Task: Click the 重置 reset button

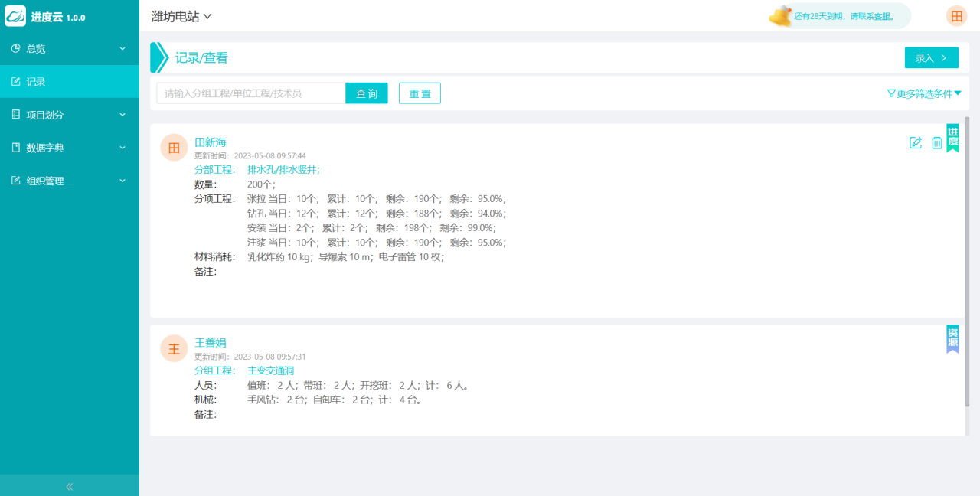Action: coord(420,93)
